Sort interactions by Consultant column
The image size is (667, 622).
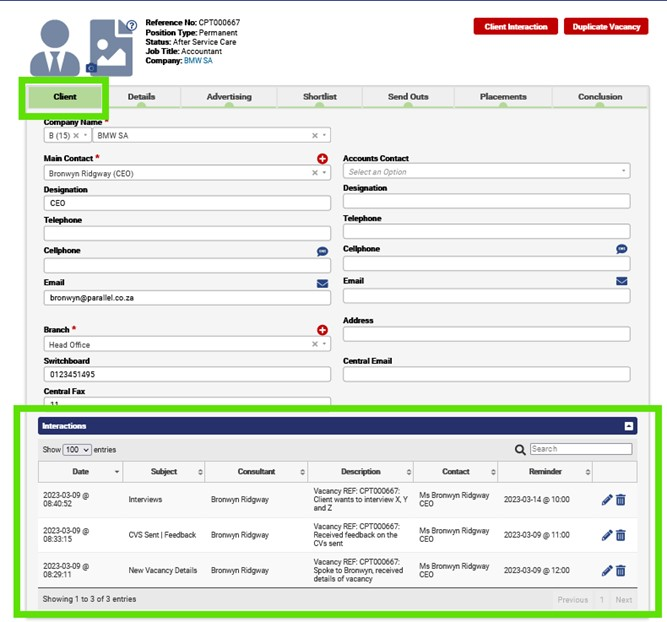[x=256, y=472]
